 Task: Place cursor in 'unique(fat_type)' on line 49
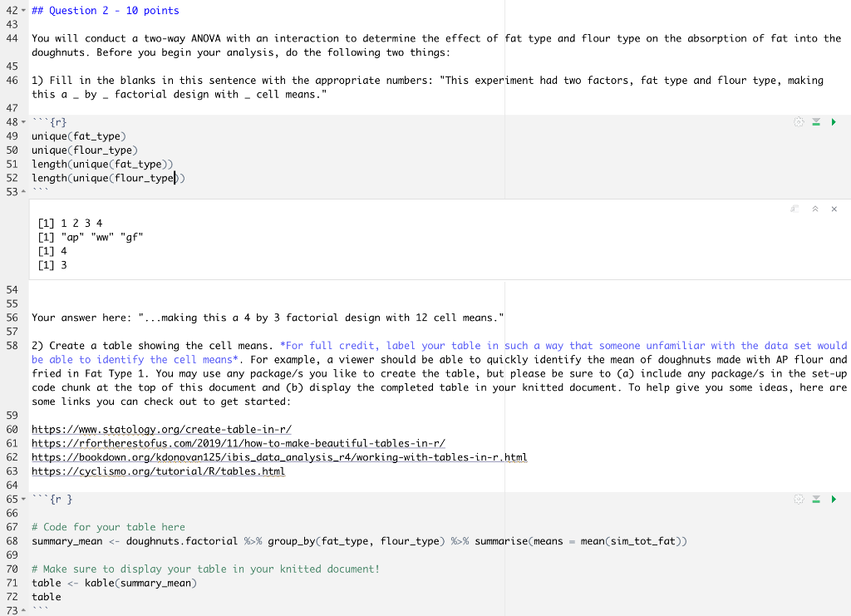point(79,136)
